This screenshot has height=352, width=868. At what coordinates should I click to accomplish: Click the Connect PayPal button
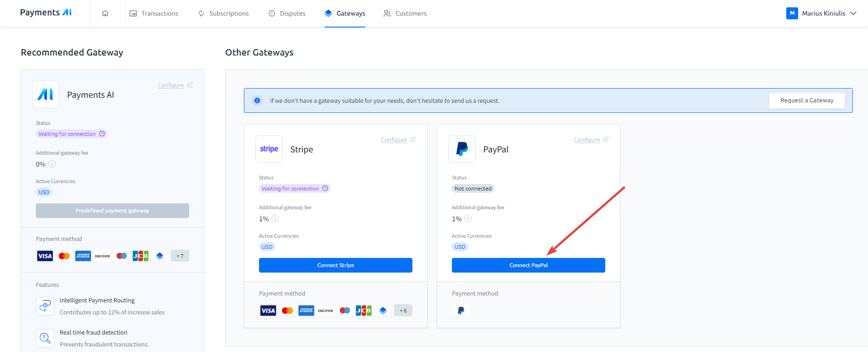point(529,265)
